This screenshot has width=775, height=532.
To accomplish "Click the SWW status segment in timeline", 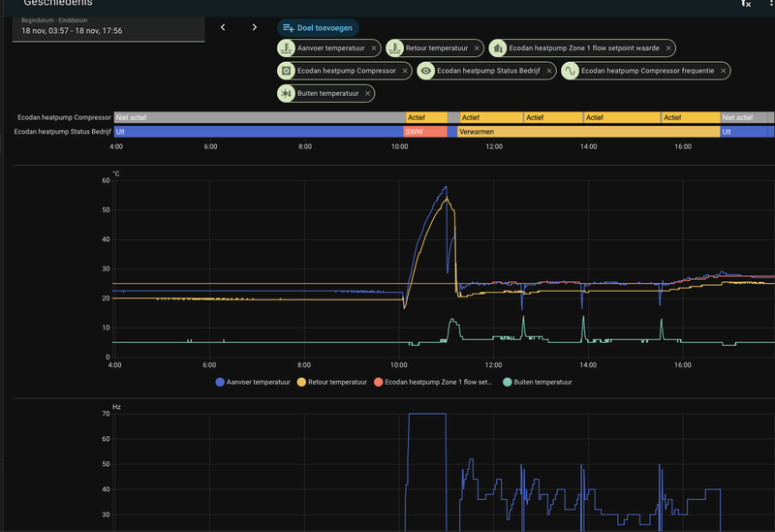I will point(425,132).
